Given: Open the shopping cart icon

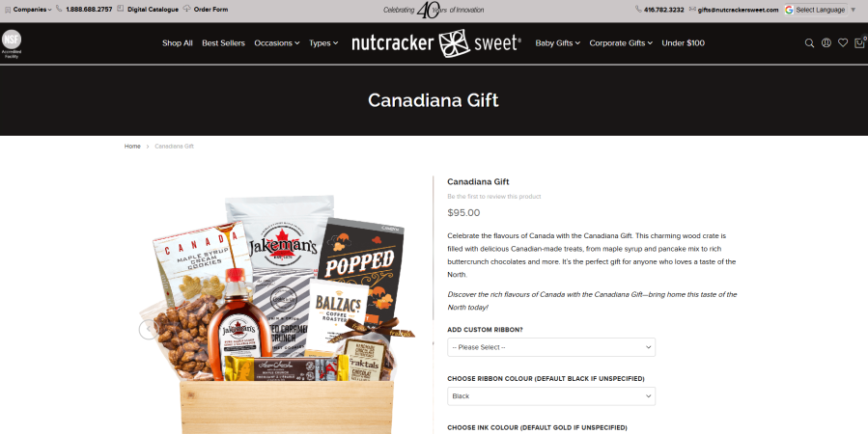Looking at the screenshot, I should click(859, 42).
